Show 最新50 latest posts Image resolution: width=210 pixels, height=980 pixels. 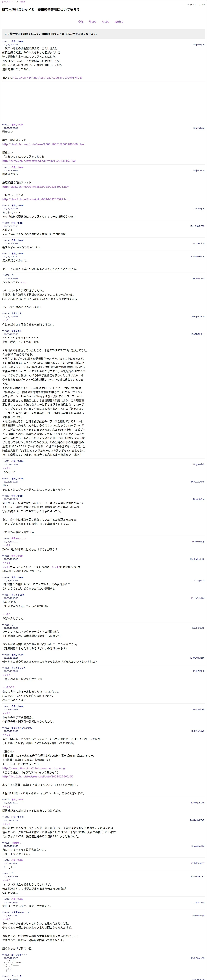click(x=119, y=22)
